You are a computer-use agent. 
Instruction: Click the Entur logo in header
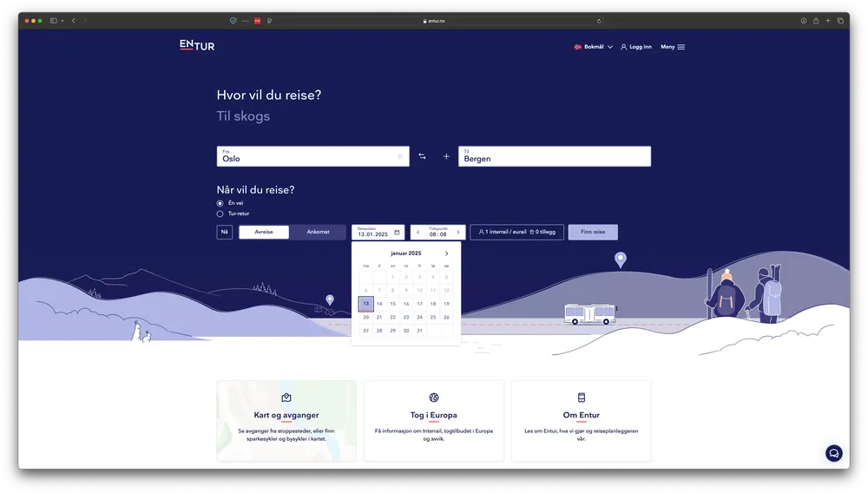[197, 45]
